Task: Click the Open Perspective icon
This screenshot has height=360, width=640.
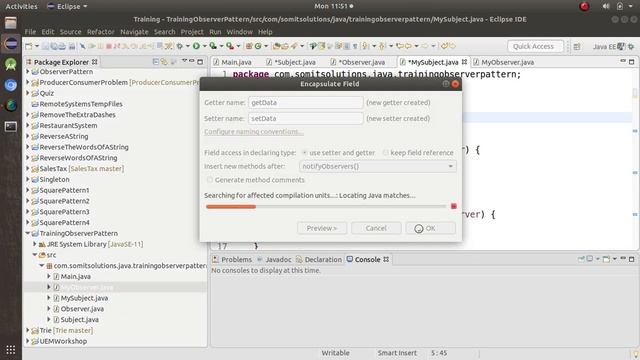Action: [577, 47]
